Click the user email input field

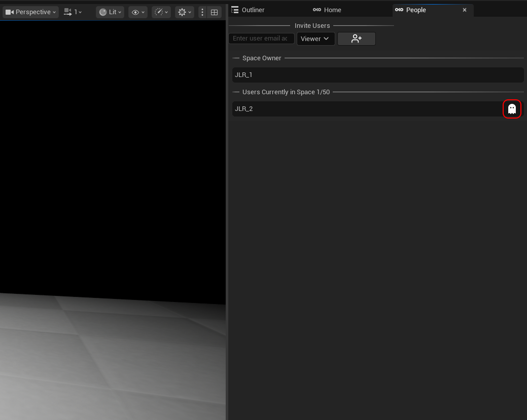261,39
